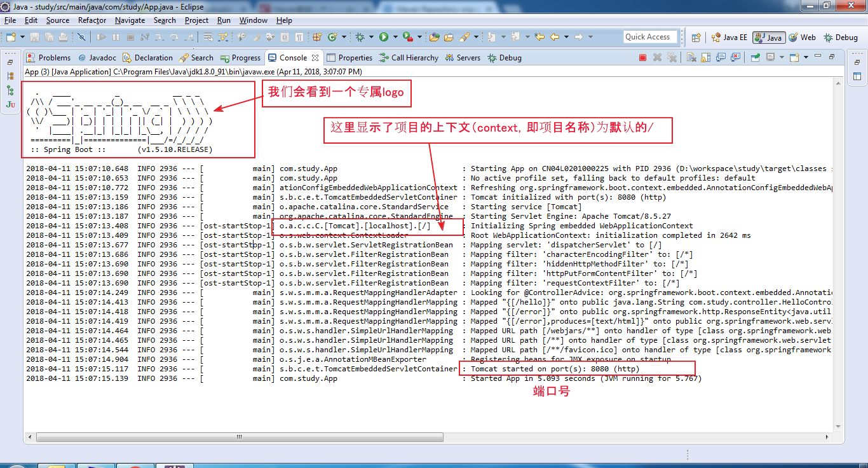Expand the Search toolbar dropdown arrow
Image resolution: width=868 pixels, height=468 pixels.
[x=476, y=37]
